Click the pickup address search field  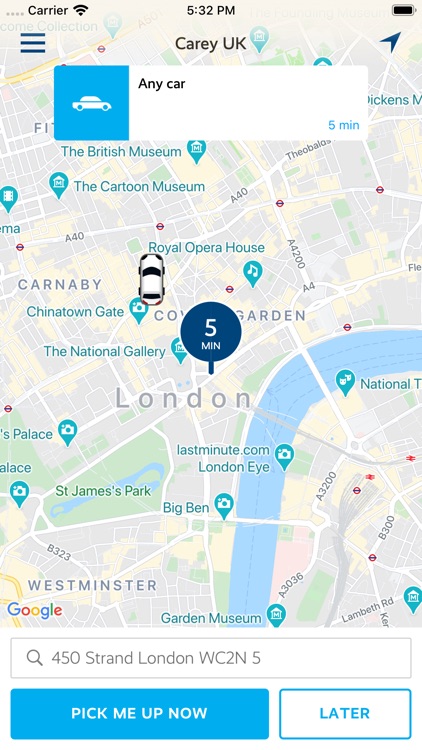pos(211,658)
